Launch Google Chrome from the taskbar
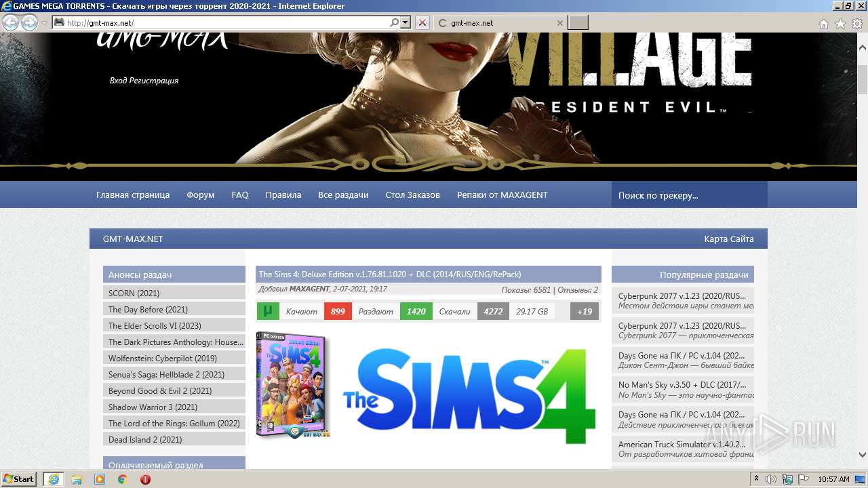This screenshot has width=868, height=488. pyautogui.click(x=122, y=479)
